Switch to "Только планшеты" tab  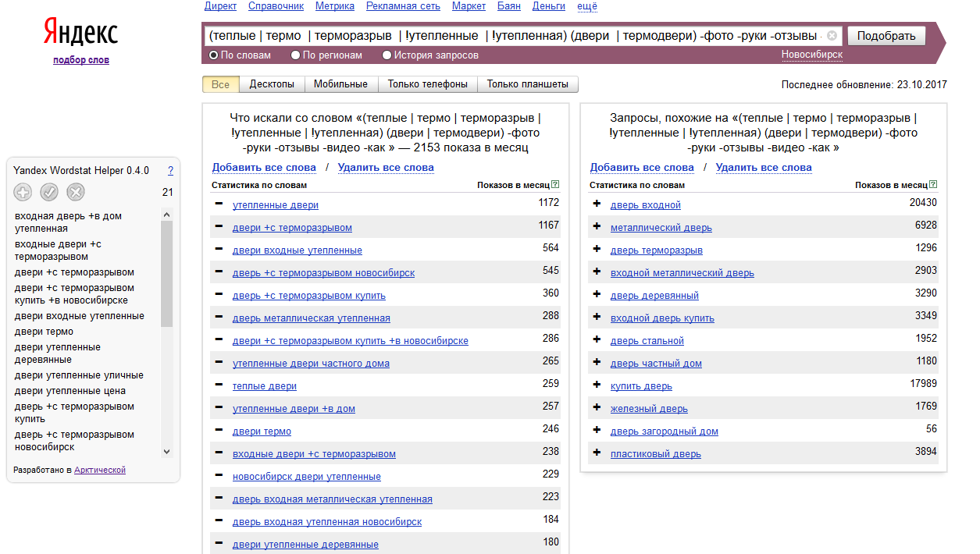tap(528, 84)
